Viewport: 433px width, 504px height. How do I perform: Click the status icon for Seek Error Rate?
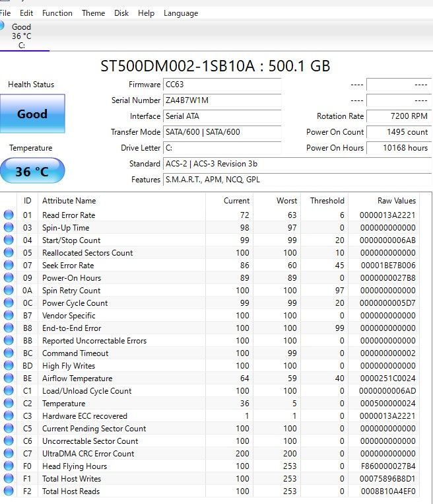click(x=9, y=265)
